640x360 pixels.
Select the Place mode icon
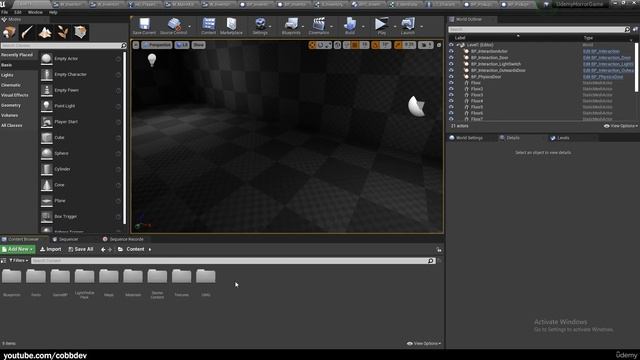click(x=9, y=32)
